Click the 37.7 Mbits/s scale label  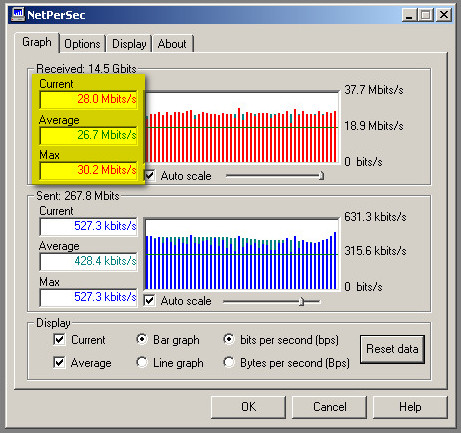point(374,90)
